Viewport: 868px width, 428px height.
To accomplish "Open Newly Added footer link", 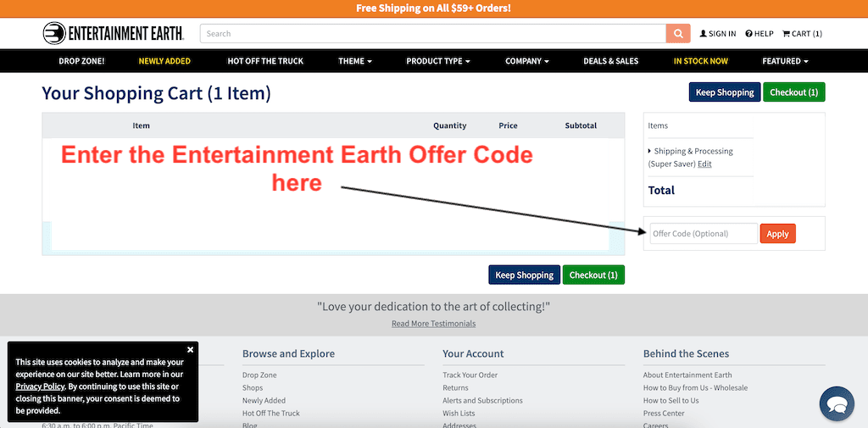I will 264,400.
